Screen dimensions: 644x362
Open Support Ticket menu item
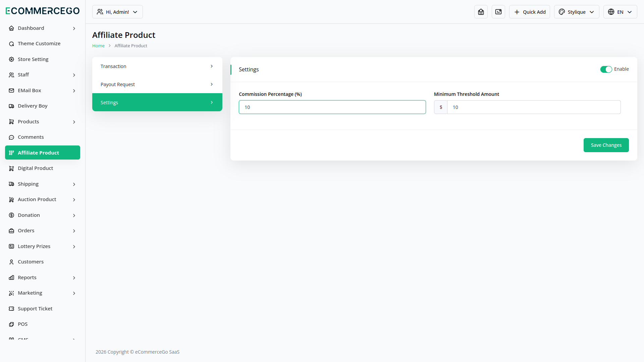[43, 309]
